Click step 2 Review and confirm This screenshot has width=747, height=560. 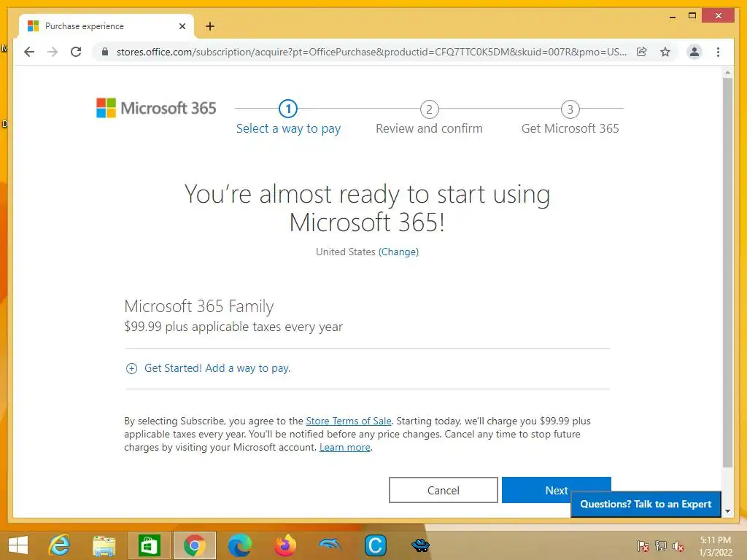tap(429, 118)
